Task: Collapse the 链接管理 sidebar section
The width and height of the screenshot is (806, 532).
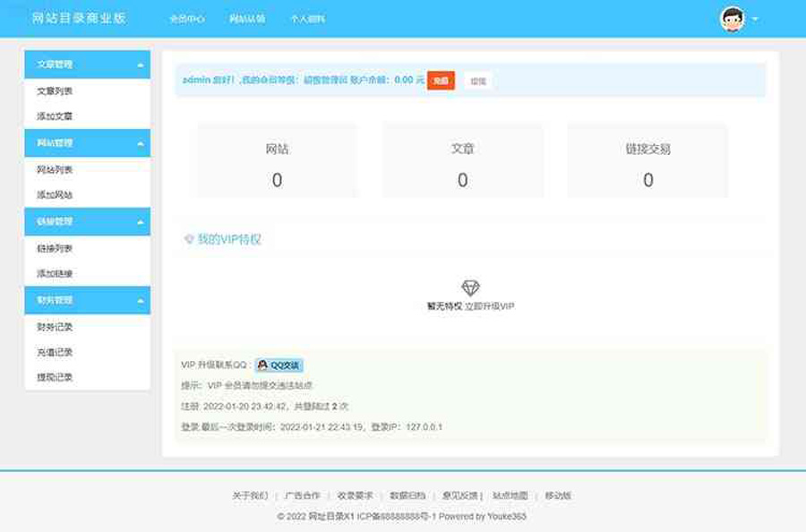Action: point(140,222)
